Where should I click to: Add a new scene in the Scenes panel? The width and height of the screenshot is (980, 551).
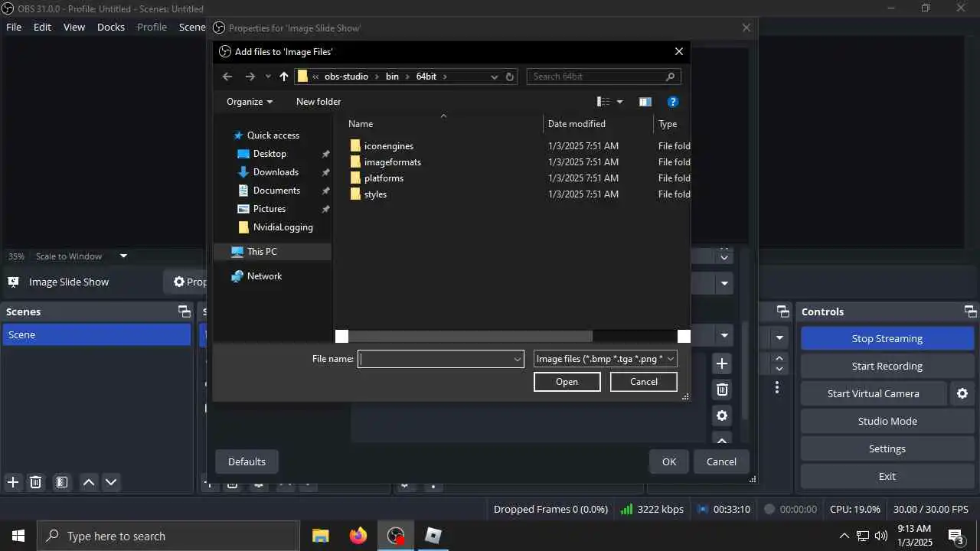[x=13, y=482]
